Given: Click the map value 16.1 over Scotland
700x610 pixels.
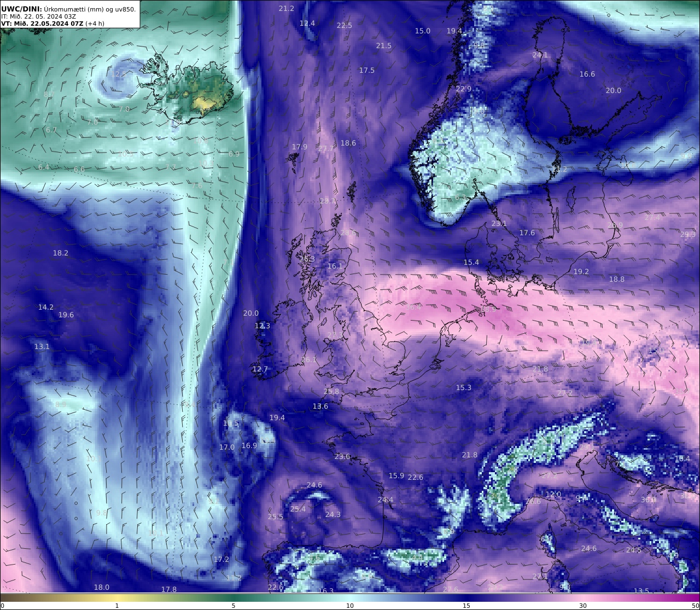Looking at the screenshot, I should pyautogui.click(x=335, y=266).
